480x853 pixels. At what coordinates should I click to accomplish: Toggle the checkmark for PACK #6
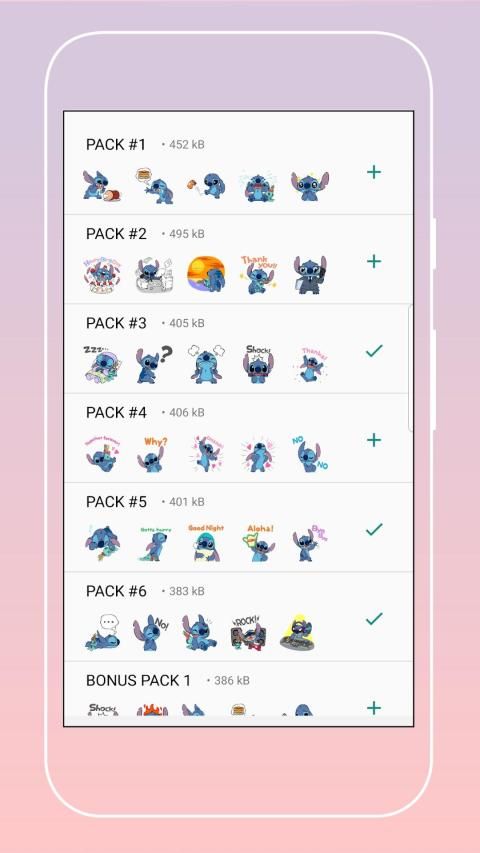[374, 619]
